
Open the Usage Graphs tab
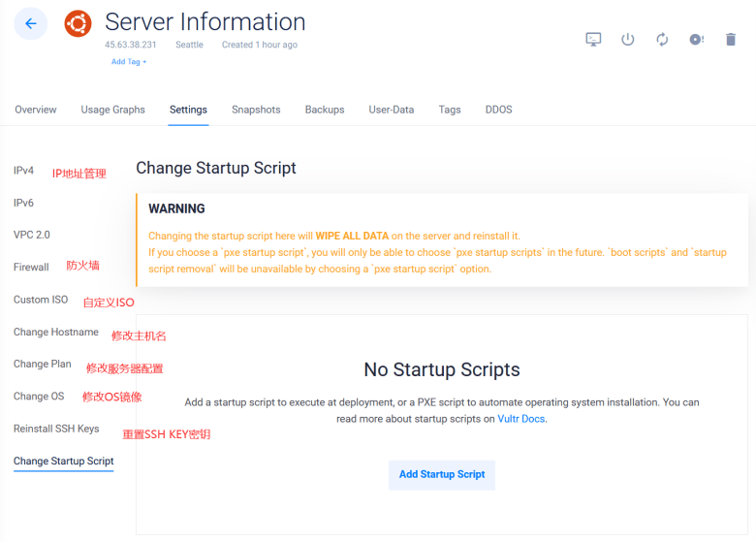112,110
